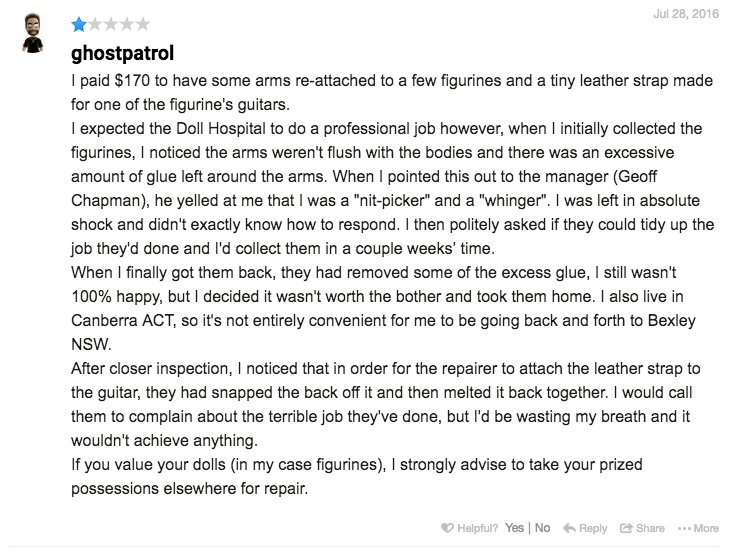The height and width of the screenshot is (559, 734).
Task: Expand the three-dots More options
Action: pyautogui.click(x=684, y=528)
